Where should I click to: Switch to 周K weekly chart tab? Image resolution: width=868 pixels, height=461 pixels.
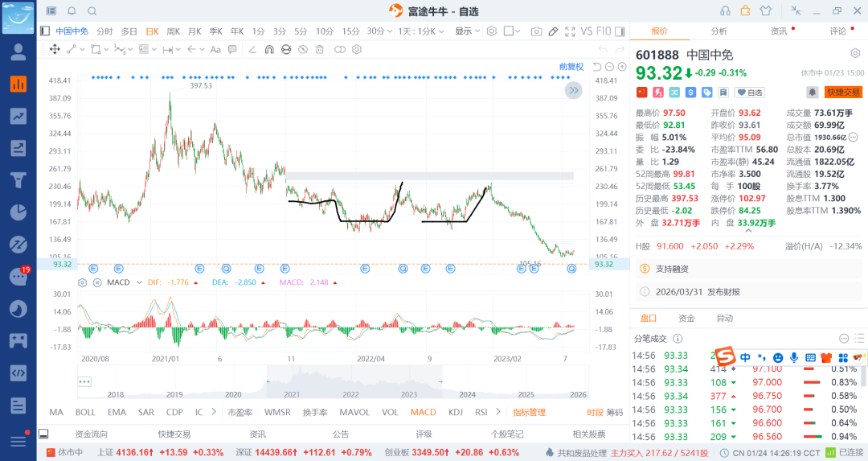174,31
